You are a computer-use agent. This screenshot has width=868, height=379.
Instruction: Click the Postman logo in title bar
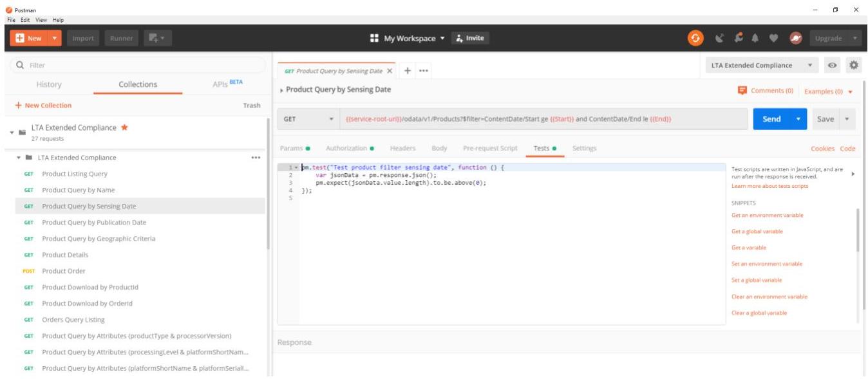[9, 10]
